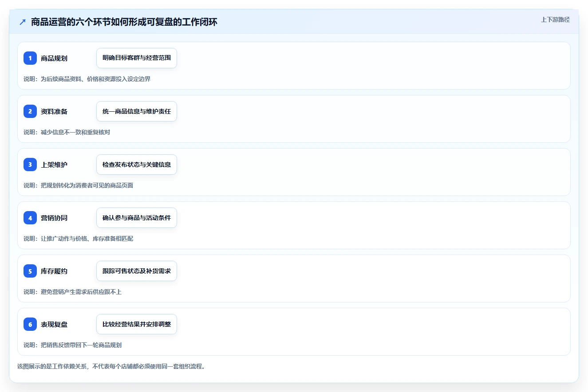
Task: Click the note 让推广动作与价格、库存准备相匹配
Action: 87,239
